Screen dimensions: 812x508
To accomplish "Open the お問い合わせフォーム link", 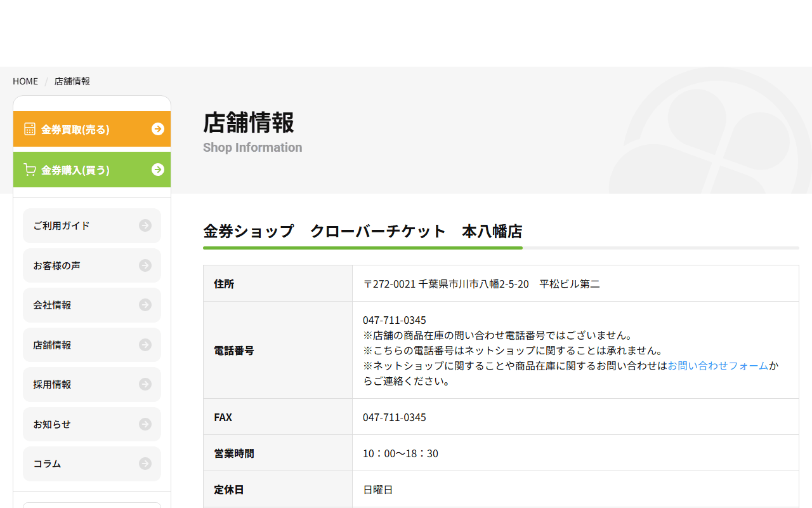I will click(717, 366).
